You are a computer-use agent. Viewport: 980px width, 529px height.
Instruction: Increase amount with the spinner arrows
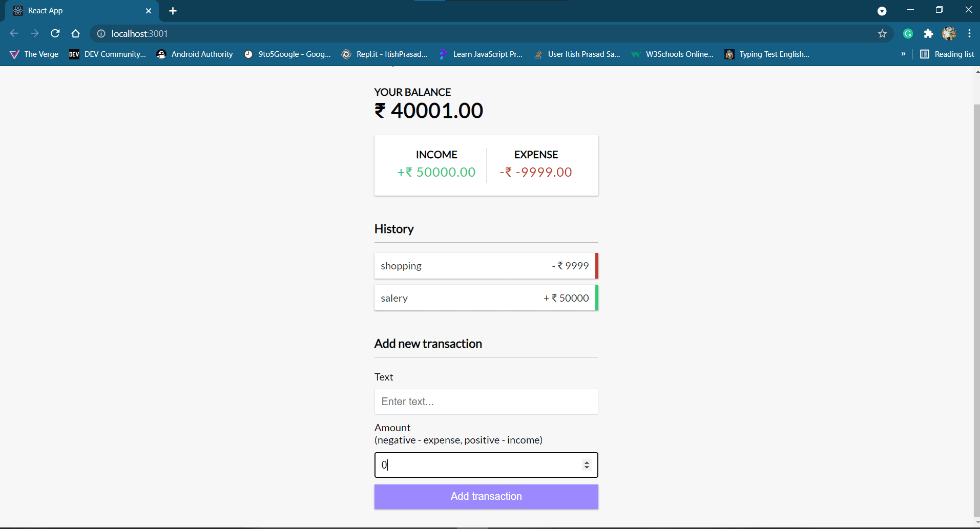click(x=587, y=462)
